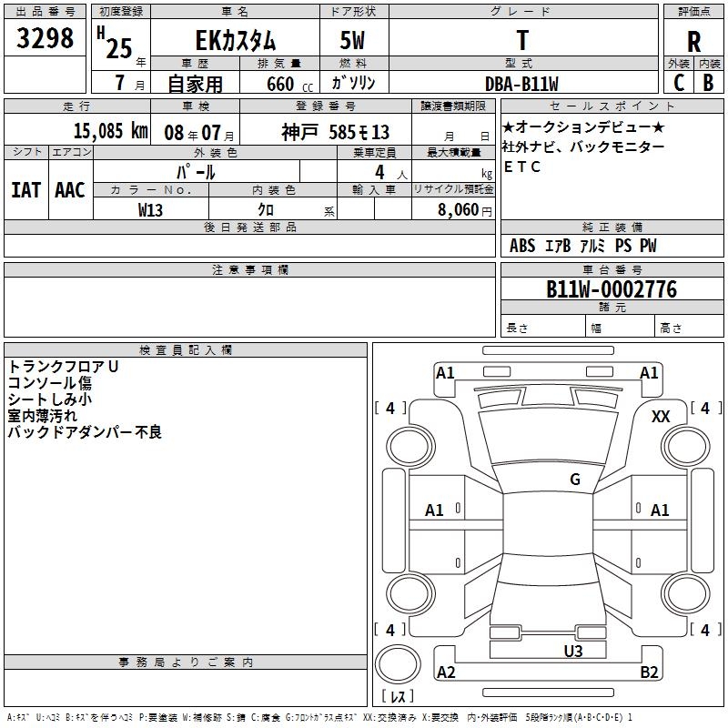Click the recycle deposit 8,060円
The image size is (728, 728).
[465, 210]
